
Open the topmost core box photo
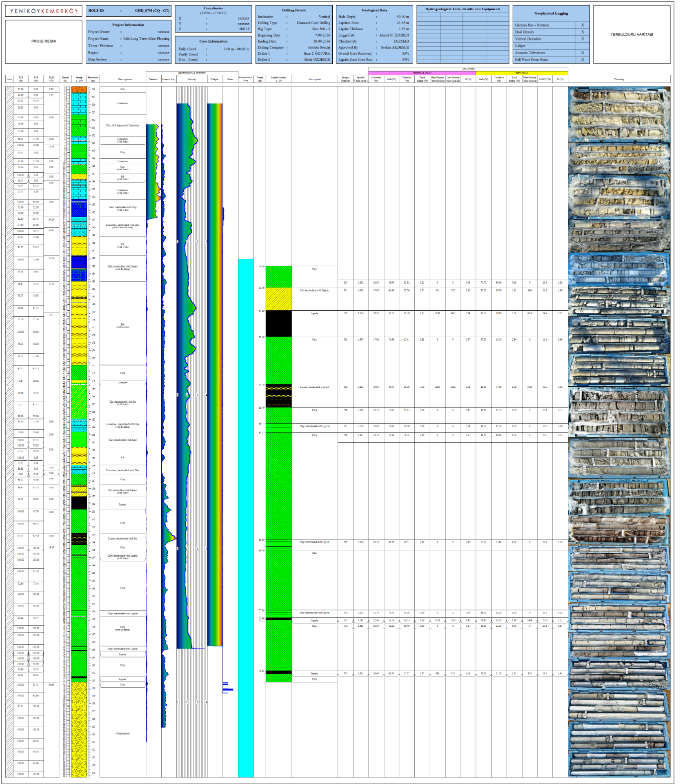tap(619, 101)
